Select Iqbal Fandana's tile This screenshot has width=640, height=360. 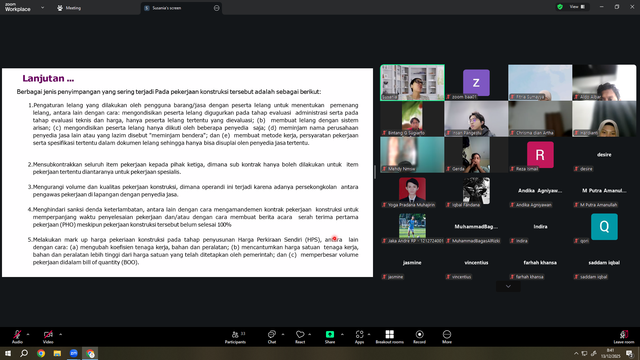(476, 191)
